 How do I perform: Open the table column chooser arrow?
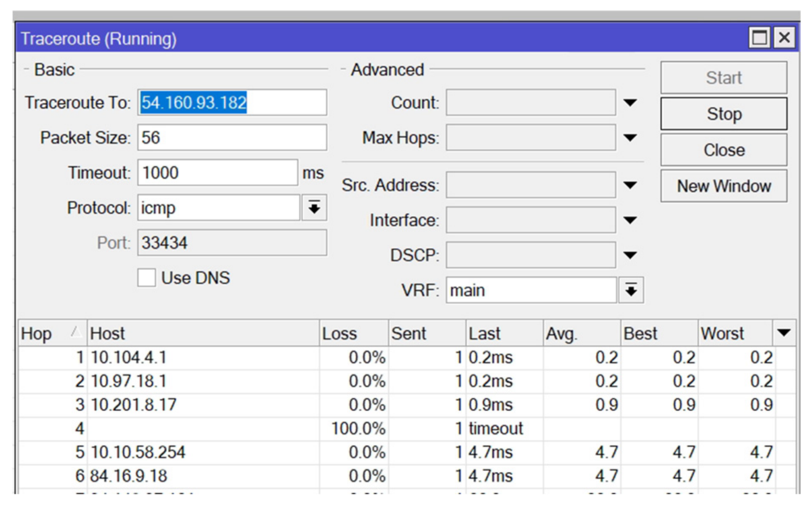click(x=784, y=333)
